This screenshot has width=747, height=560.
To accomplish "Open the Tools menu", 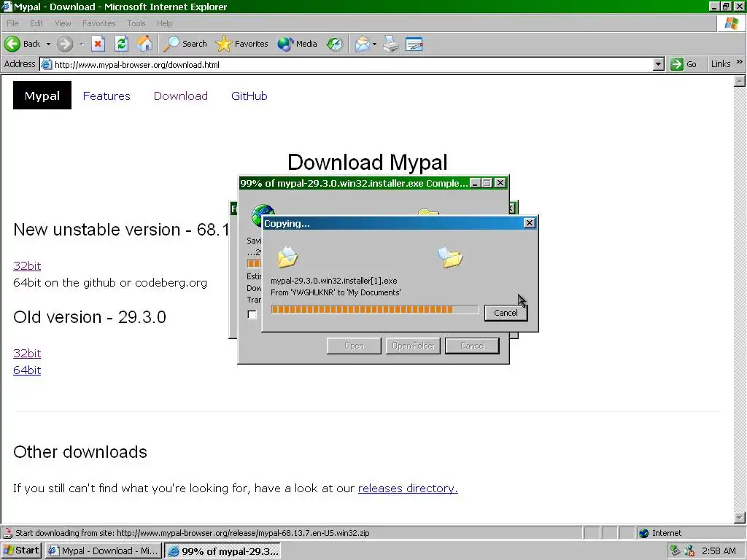I will 136,23.
